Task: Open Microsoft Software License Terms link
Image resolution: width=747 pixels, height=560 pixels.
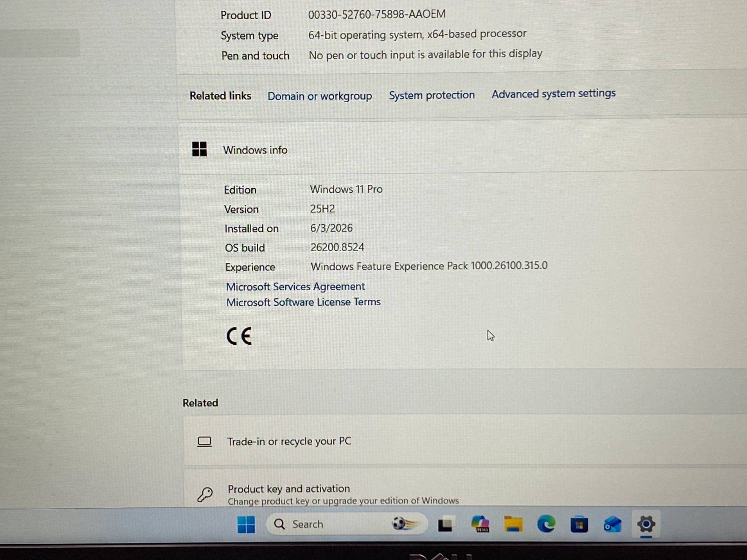Action: tap(303, 302)
